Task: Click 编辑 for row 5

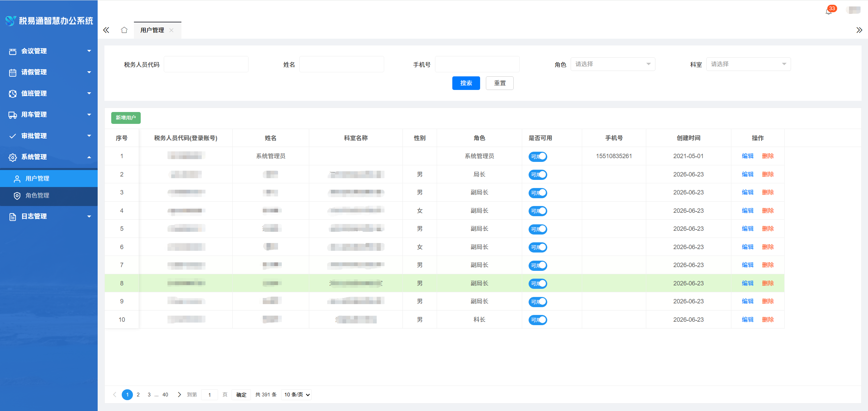Action: pyautogui.click(x=747, y=229)
